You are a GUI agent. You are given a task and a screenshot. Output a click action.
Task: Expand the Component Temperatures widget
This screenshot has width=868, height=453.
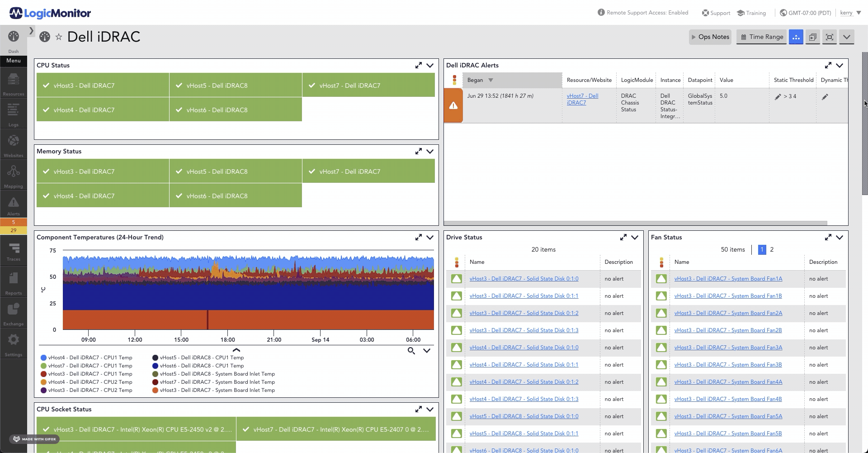(x=419, y=238)
